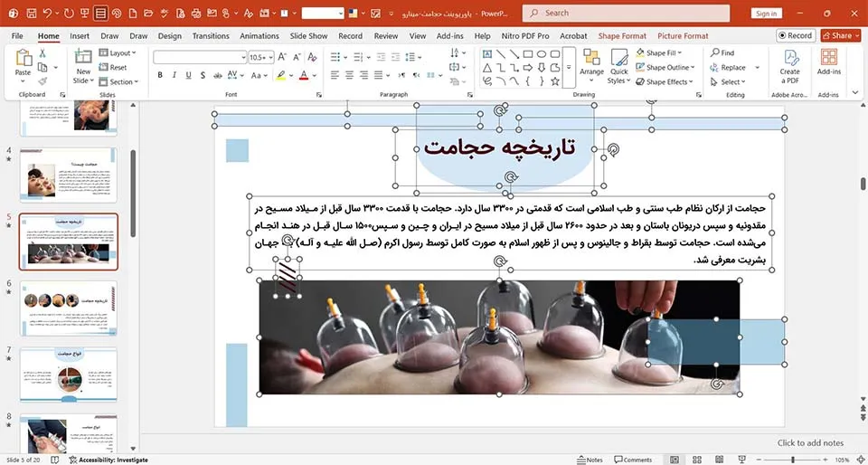
Task: Select the triangle shape in gallery
Action: point(487,68)
